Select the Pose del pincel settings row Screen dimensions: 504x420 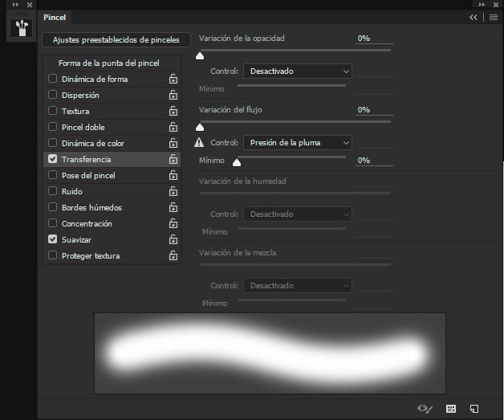pos(112,175)
